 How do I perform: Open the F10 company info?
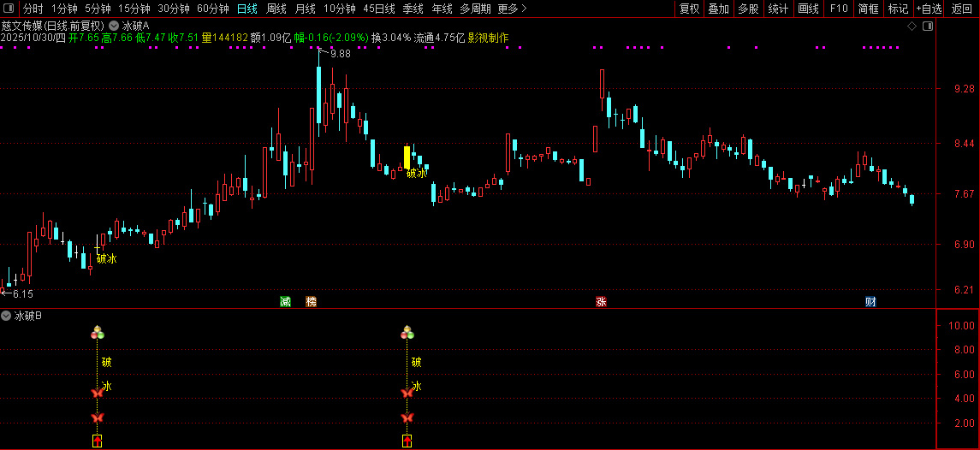pos(839,9)
